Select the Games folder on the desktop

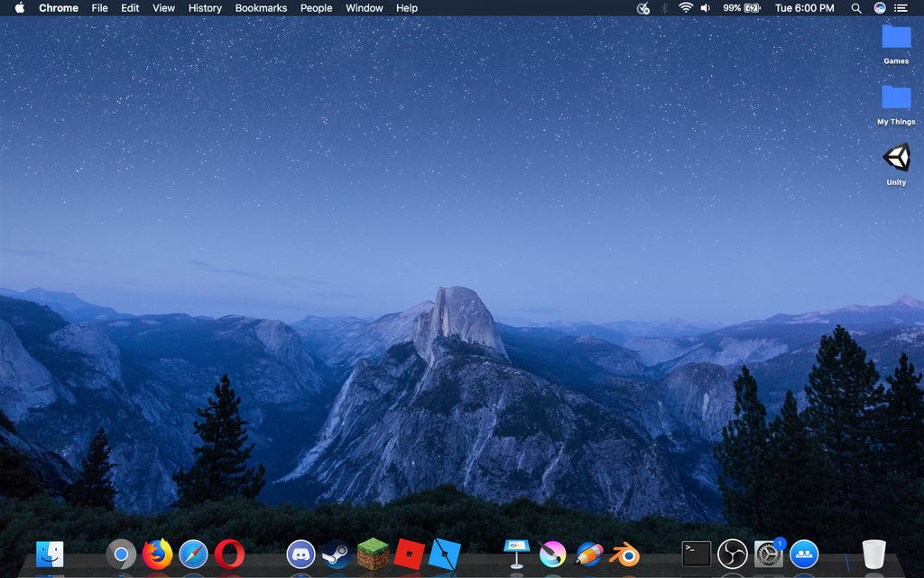(896, 38)
